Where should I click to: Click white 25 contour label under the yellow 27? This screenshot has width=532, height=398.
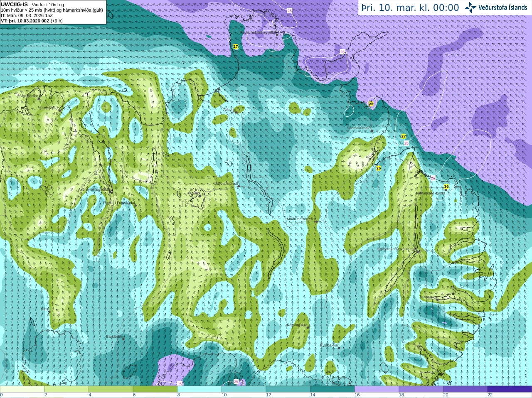(406, 143)
